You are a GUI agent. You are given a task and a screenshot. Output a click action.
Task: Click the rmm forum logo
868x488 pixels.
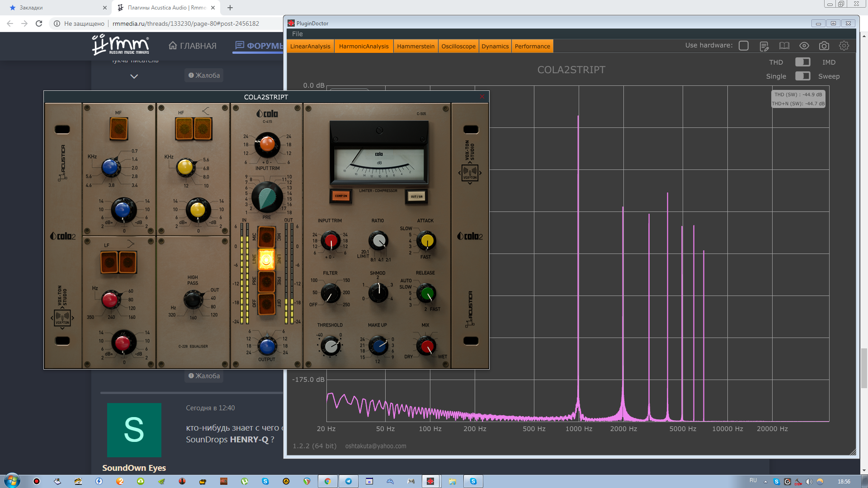(121, 45)
